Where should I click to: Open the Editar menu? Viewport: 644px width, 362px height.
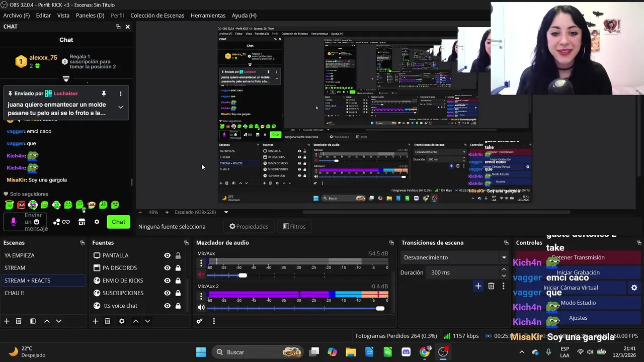pos(43,16)
